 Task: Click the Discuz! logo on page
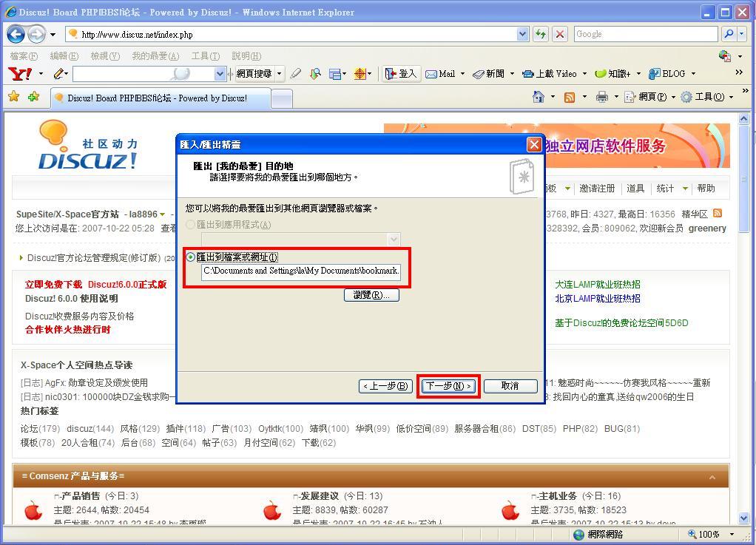[88, 145]
